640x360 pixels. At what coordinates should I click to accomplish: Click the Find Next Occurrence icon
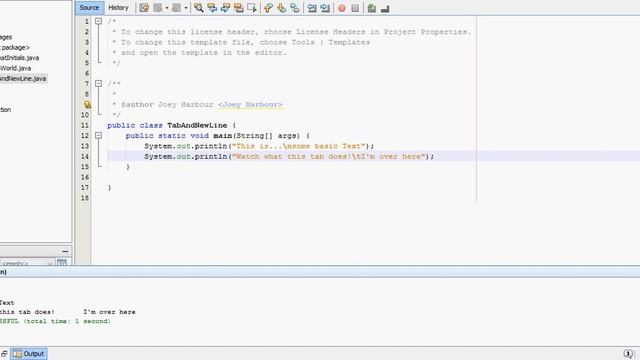[225, 8]
